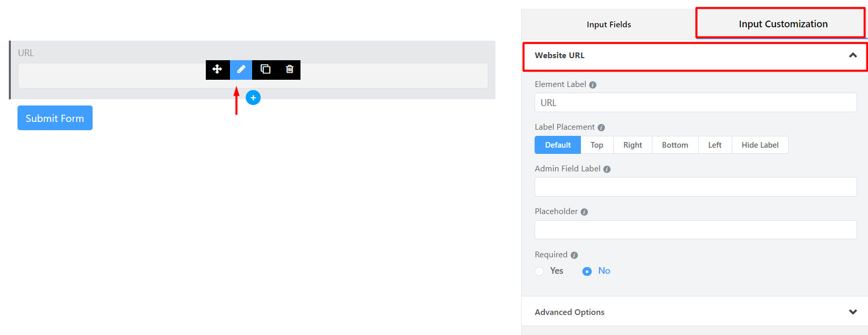Screen dimensions: 868x335
Task: Expand the Advanced Options section
Action: [x=853, y=312]
